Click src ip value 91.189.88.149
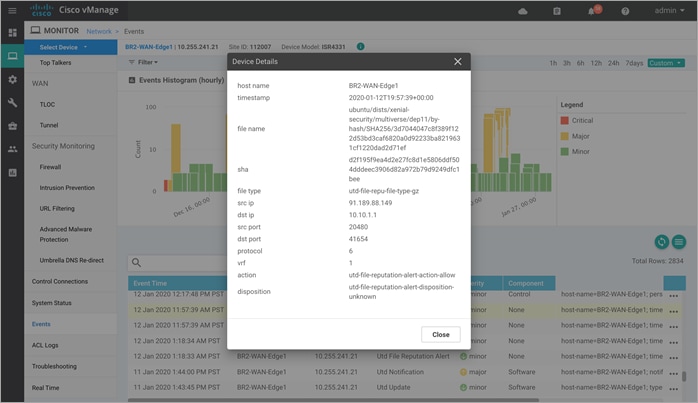Viewport: 698px width, 403px height. [x=370, y=203]
